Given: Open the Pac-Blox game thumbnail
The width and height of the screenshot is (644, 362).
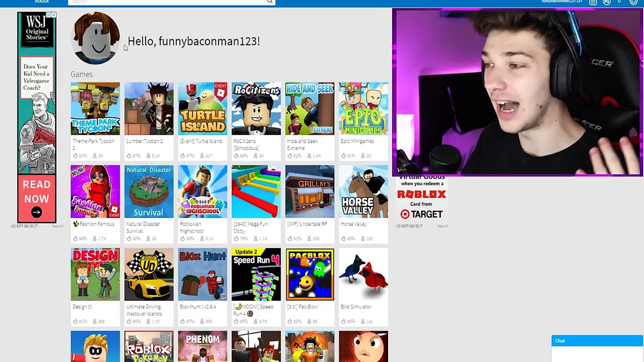Looking at the screenshot, I should pos(310,274).
